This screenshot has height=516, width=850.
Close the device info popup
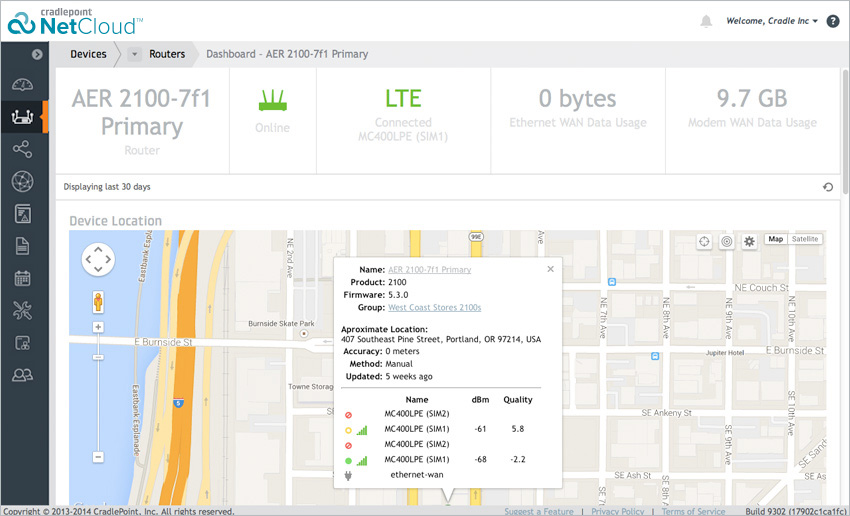550,269
